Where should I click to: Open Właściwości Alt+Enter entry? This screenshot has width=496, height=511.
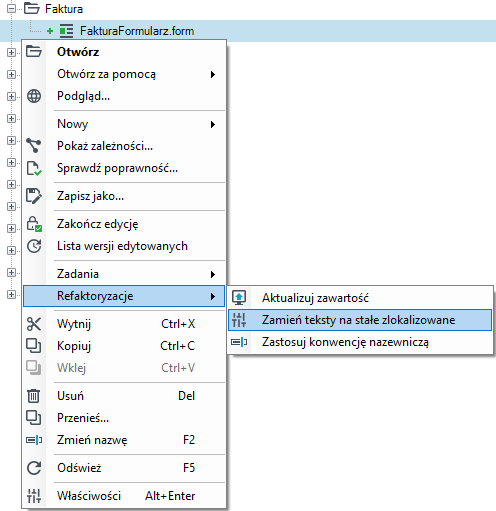[124, 496]
